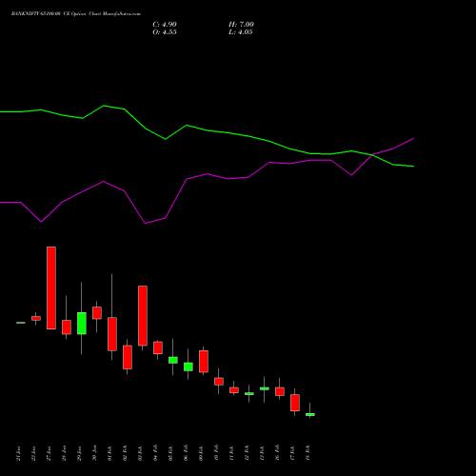The width and height of the screenshot is (476, 476).
Task: Click the green candle body for 29 Jan
Action: (82, 324)
